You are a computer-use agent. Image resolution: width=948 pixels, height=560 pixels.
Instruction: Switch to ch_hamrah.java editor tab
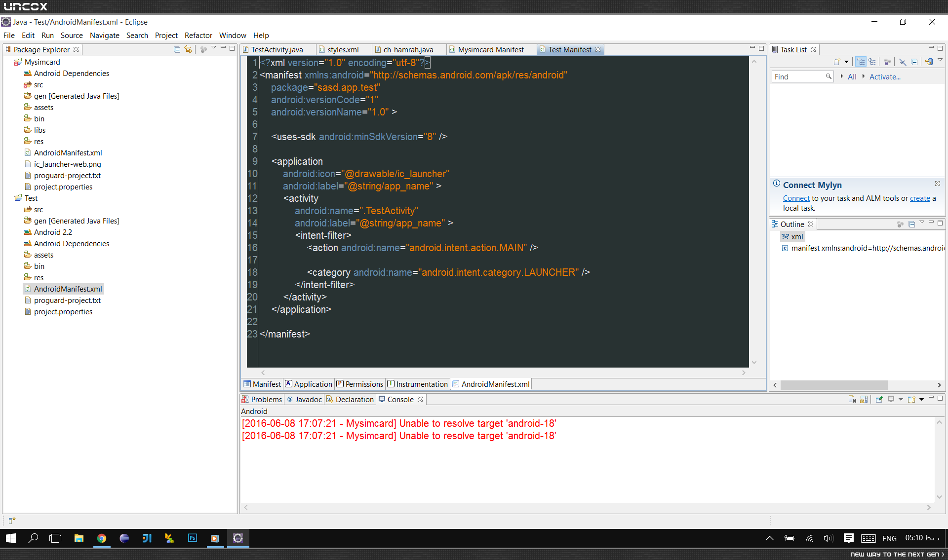click(408, 49)
